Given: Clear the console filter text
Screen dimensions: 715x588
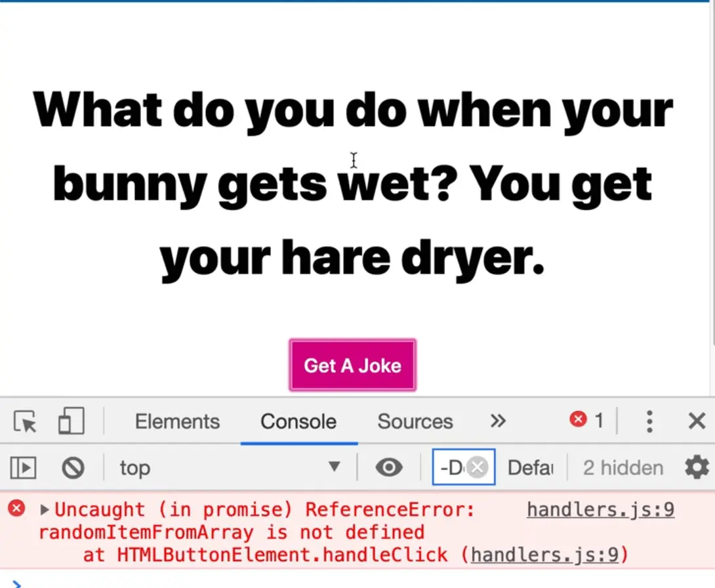Looking at the screenshot, I should point(479,468).
